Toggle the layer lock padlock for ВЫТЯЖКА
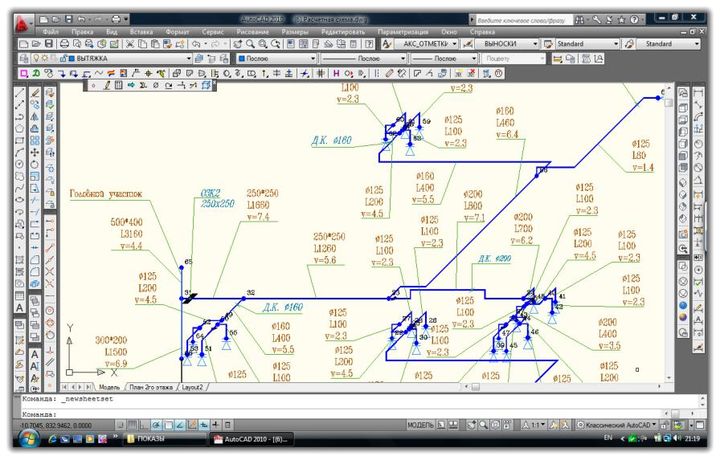The image size is (720, 460). click(63, 58)
